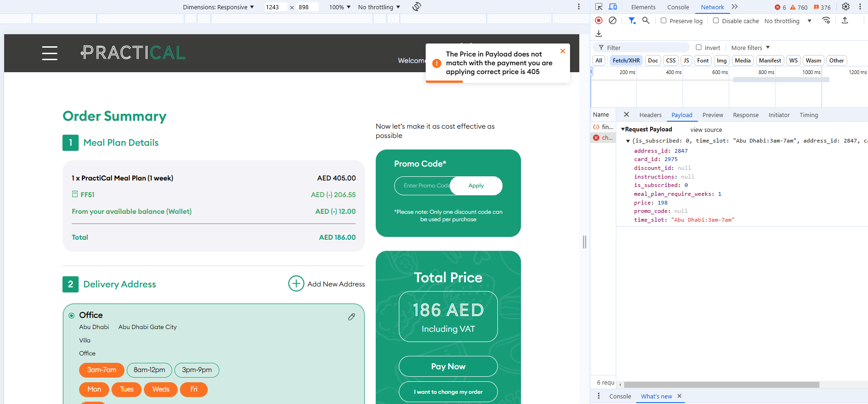Switch to the Response tab
Screen dimensions: 868x404
(x=745, y=115)
